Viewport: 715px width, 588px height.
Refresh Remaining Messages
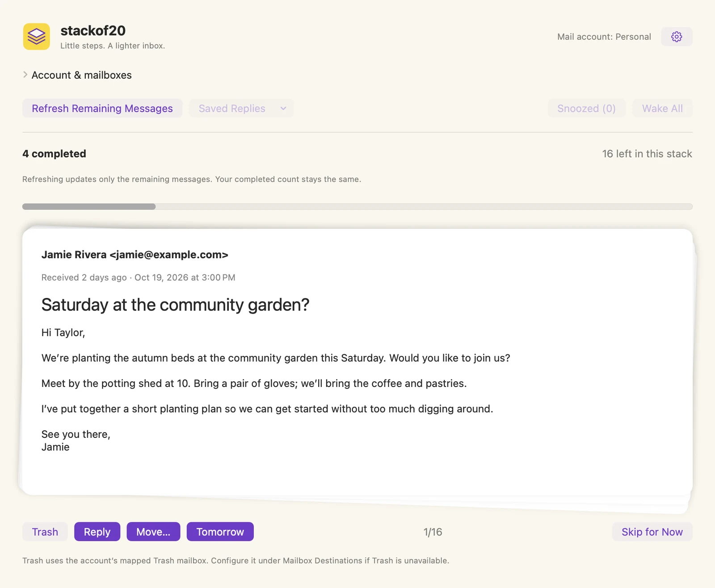[x=102, y=109]
